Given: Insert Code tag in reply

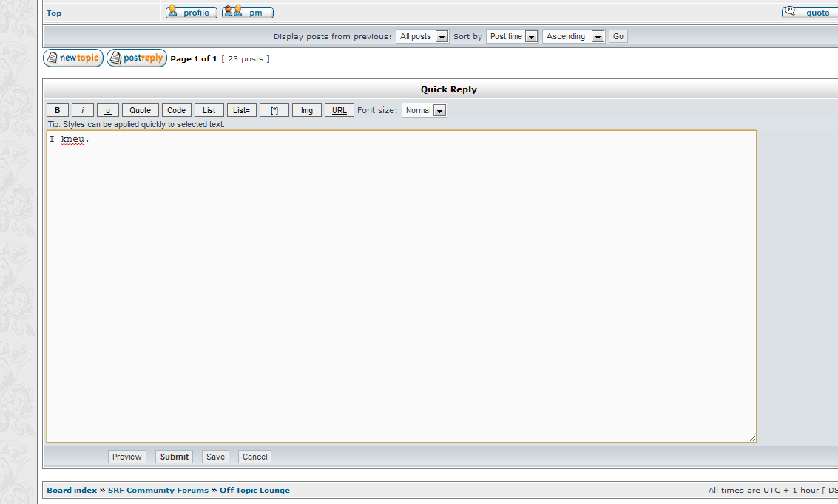Looking at the screenshot, I should (176, 110).
